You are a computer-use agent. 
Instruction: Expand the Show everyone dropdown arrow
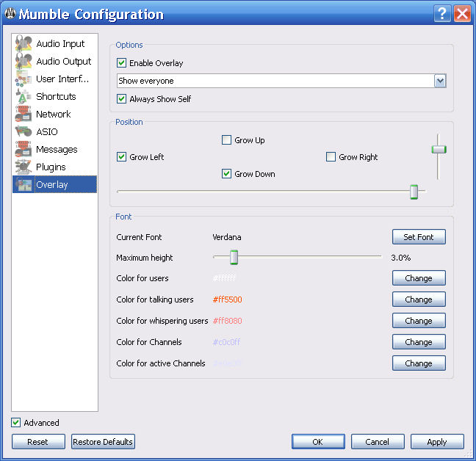click(x=440, y=81)
